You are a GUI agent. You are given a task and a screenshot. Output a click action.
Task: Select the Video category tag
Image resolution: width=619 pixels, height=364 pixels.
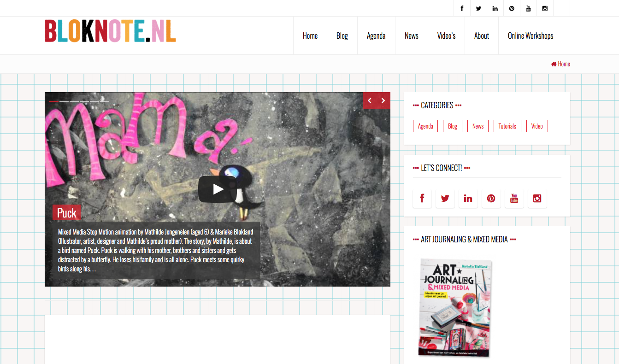(x=537, y=126)
